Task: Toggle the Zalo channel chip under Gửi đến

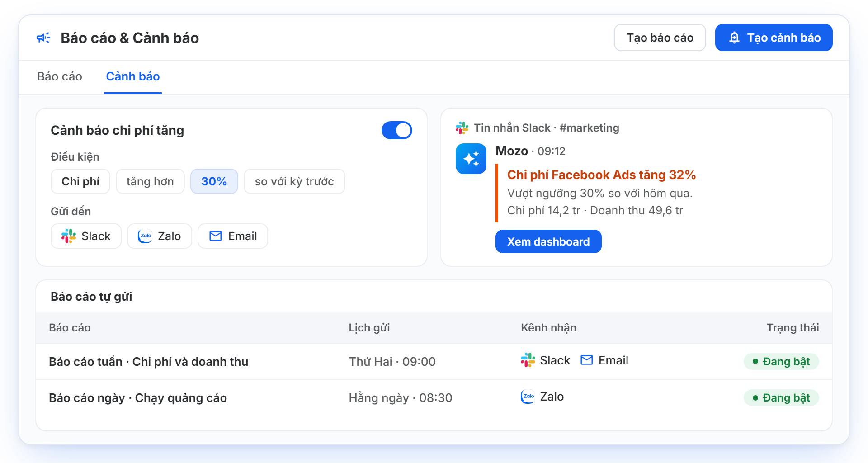Action: (160, 236)
